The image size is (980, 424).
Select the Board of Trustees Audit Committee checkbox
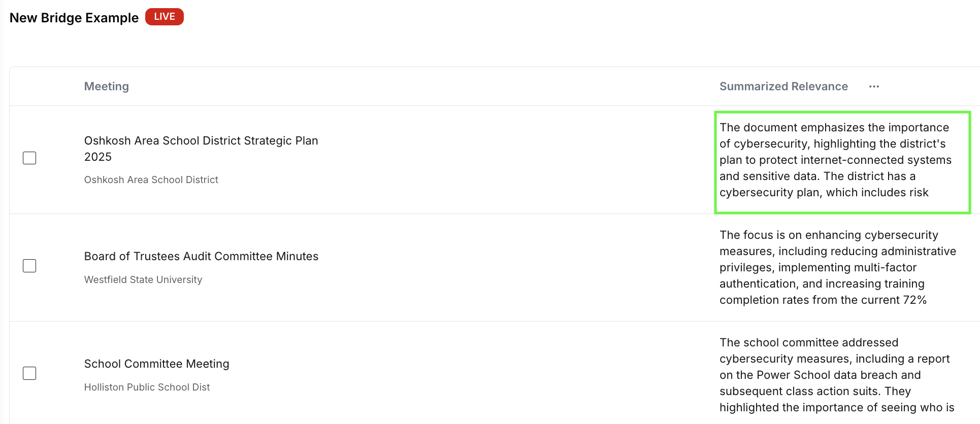29,265
